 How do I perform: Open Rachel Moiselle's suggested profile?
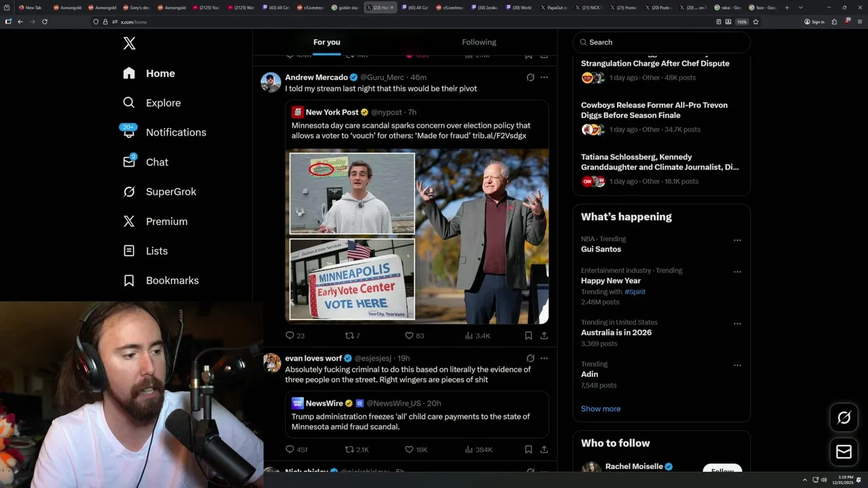pyautogui.click(x=633, y=467)
